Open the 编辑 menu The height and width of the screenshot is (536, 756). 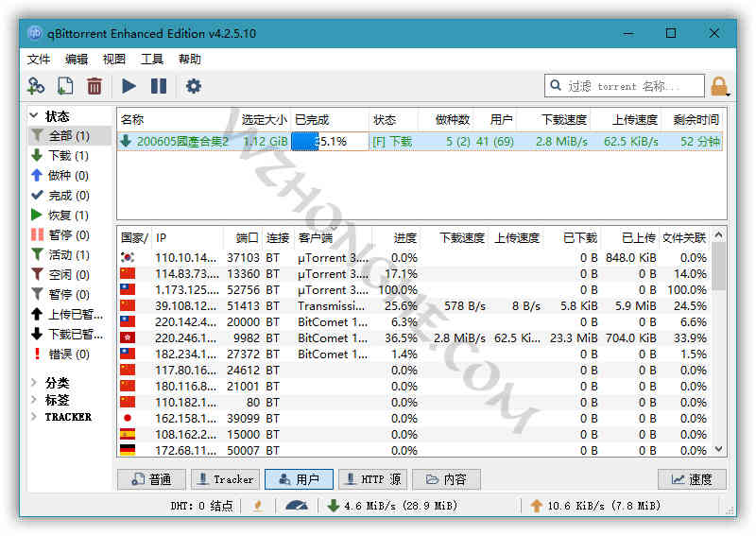pyautogui.click(x=77, y=59)
